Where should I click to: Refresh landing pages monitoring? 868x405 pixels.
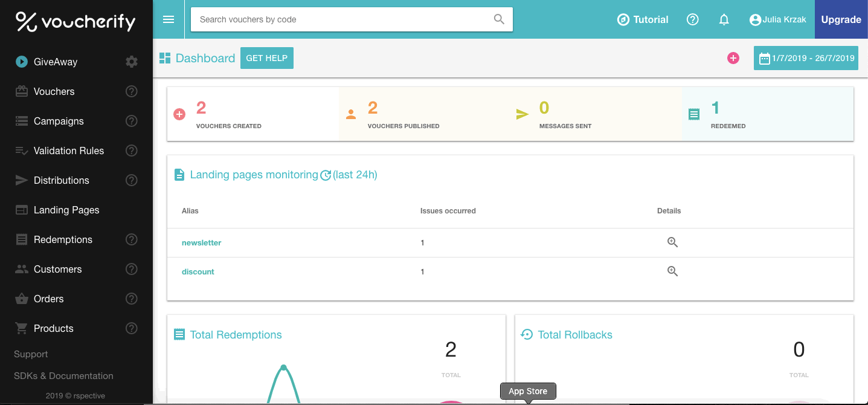coord(326,175)
